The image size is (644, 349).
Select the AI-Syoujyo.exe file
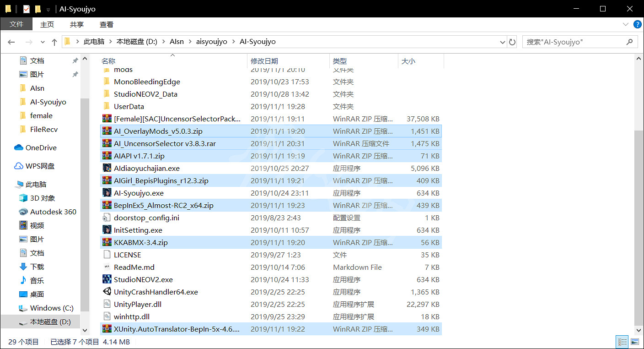(139, 193)
